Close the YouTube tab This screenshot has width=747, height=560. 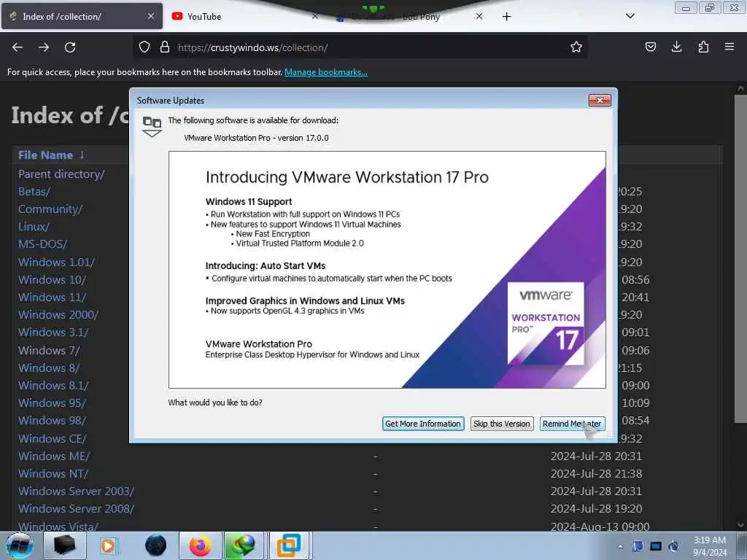[x=315, y=16]
